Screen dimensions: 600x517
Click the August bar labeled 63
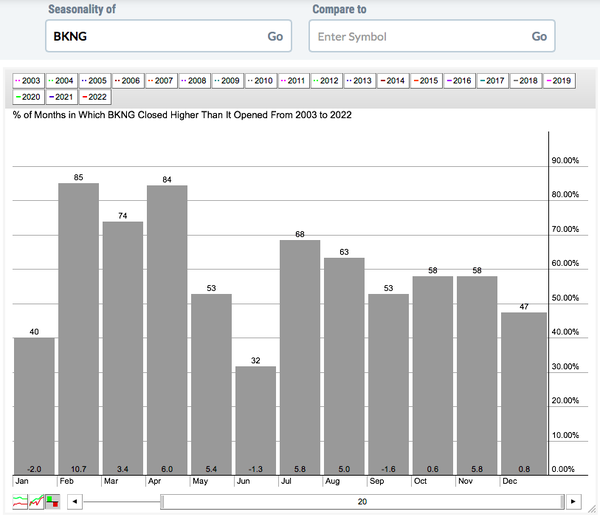coord(344,367)
